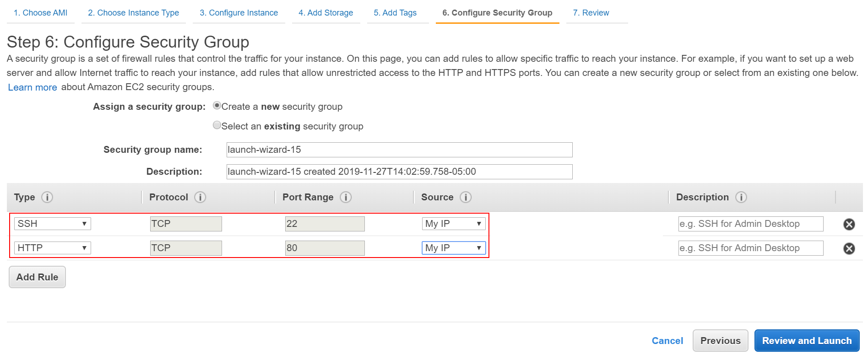Click the Port Range info icon
868x360 pixels.
346,197
